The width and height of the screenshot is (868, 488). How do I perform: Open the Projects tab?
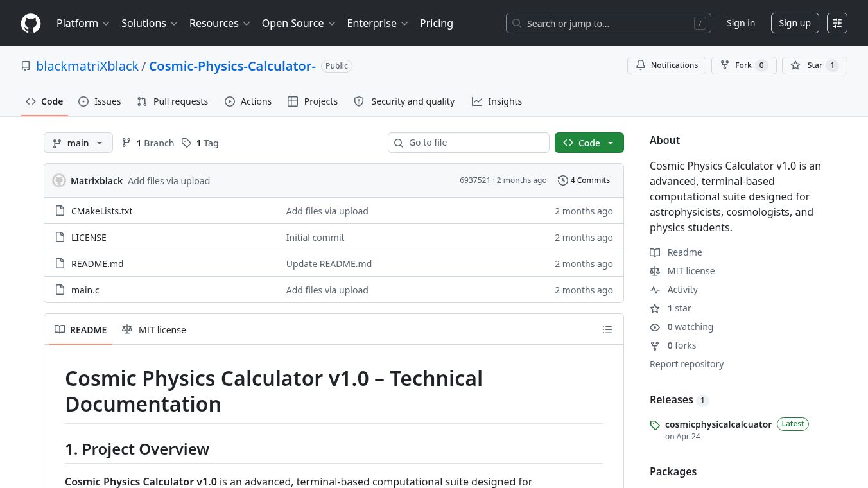click(313, 101)
